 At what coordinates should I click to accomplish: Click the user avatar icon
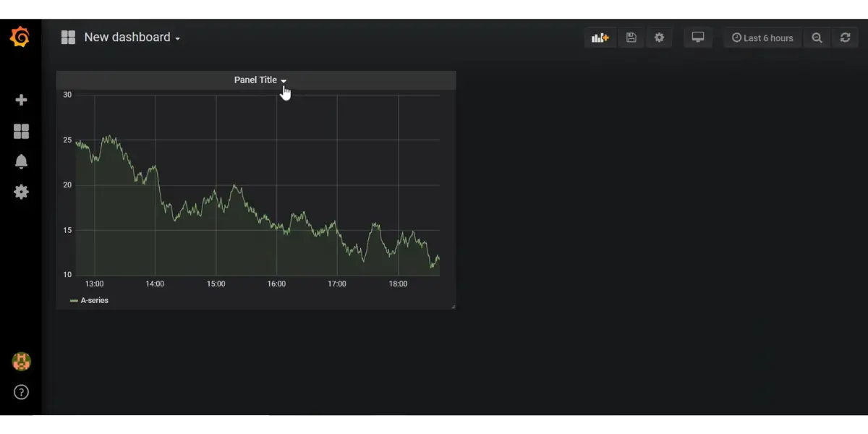[21, 362]
